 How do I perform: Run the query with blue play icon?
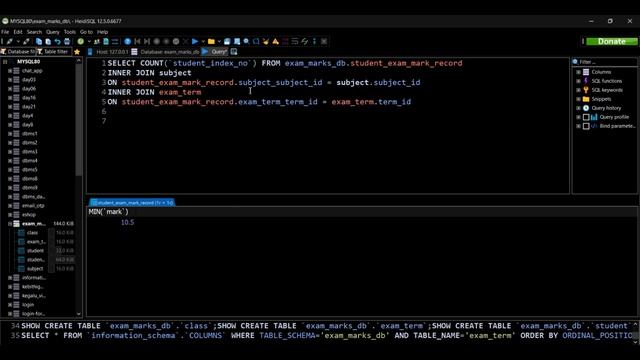coord(195,42)
